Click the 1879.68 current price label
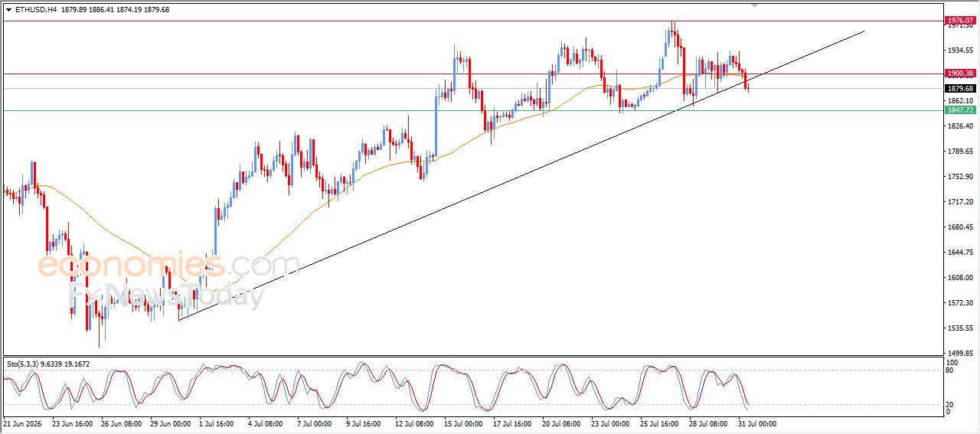This screenshot has height=434, width=980. point(959,88)
